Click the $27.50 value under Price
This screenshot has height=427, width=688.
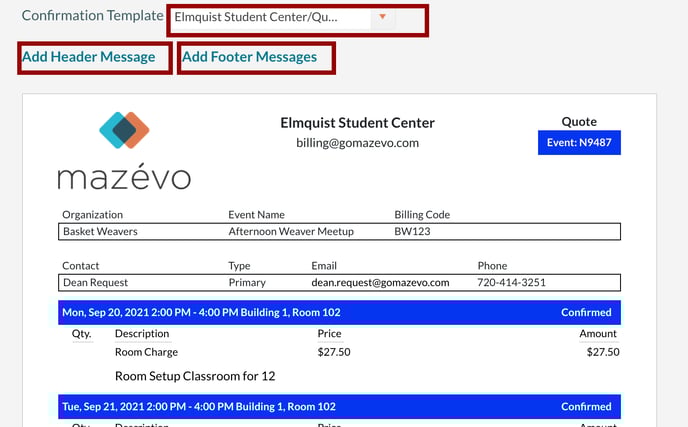click(x=334, y=352)
